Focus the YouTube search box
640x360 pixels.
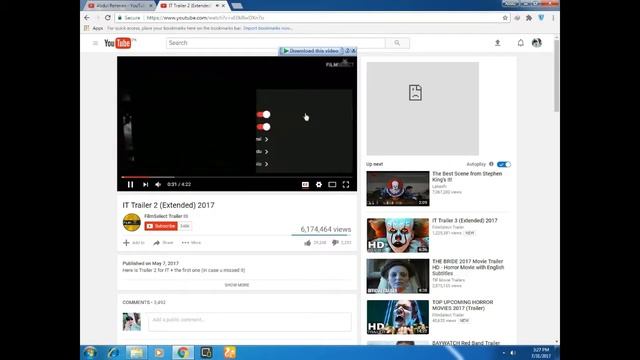[276, 43]
